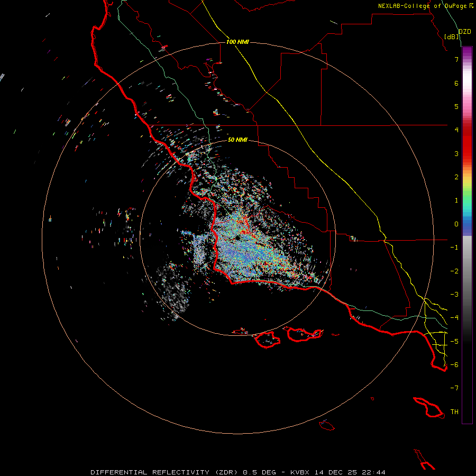Click the color scale value -5

(454, 341)
